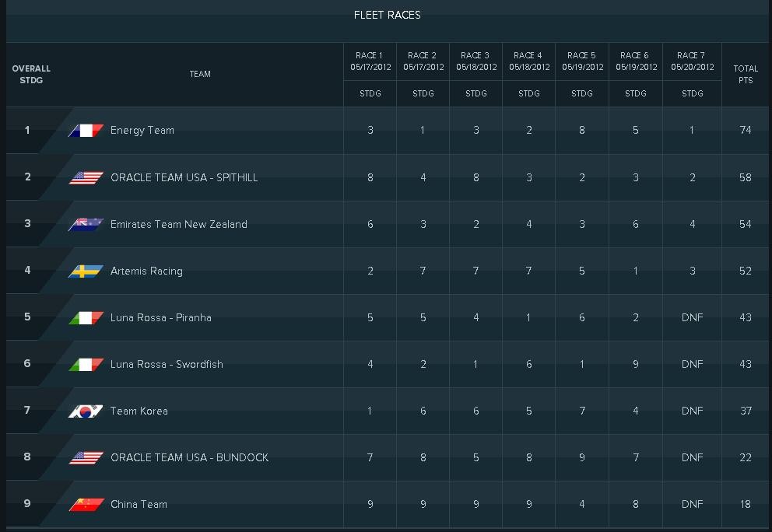This screenshot has height=532, width=772.
Task: Click the South Korean flag icon
Action: (86, 411)
